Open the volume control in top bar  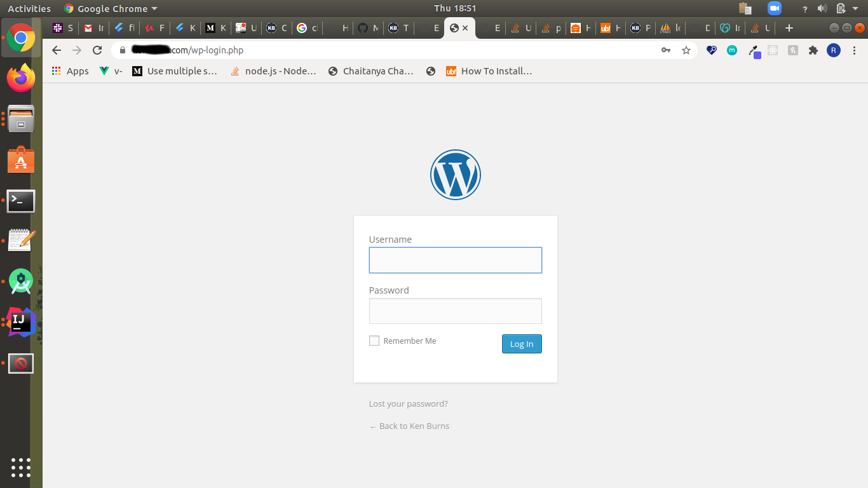(822, 8)
